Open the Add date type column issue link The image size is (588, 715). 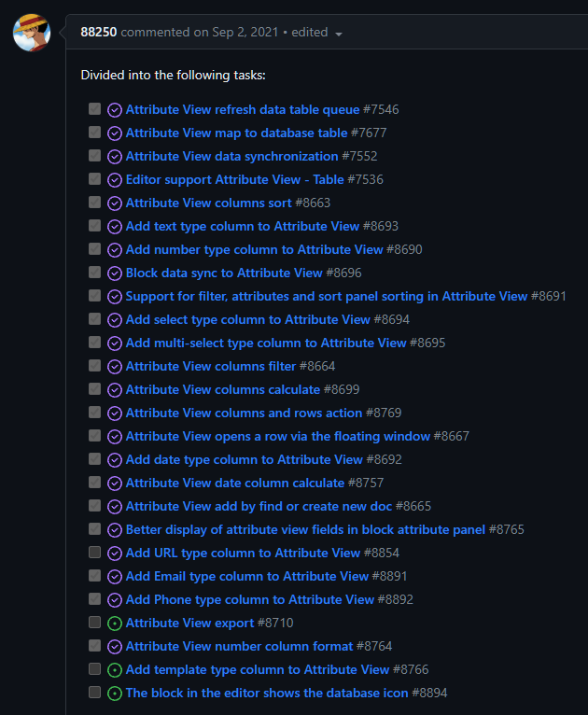point(244,459)
